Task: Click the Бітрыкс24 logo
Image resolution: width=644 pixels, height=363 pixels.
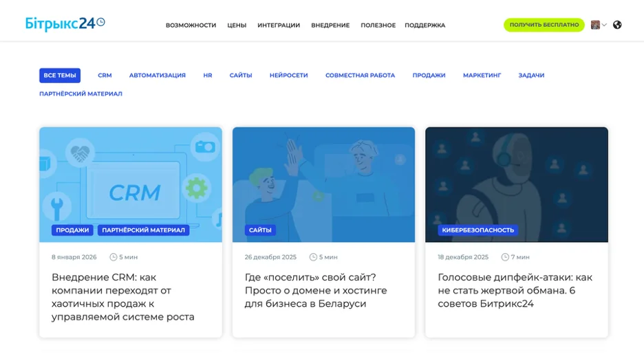Action: 65,24
